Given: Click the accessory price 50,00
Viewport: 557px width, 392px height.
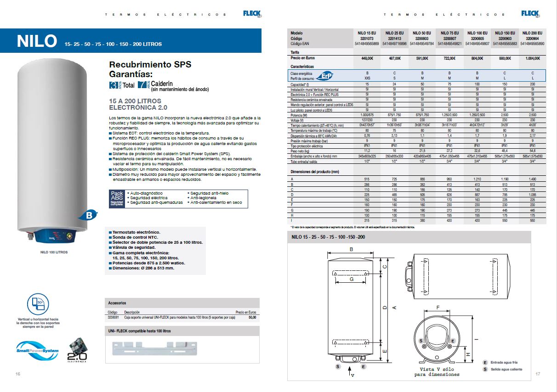Looking at the screenshot, I should 252,317.
